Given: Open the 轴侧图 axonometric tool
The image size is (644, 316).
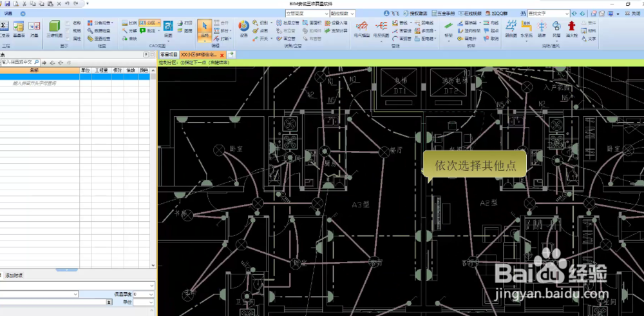Looking at the screenshot, I should 511,30.
